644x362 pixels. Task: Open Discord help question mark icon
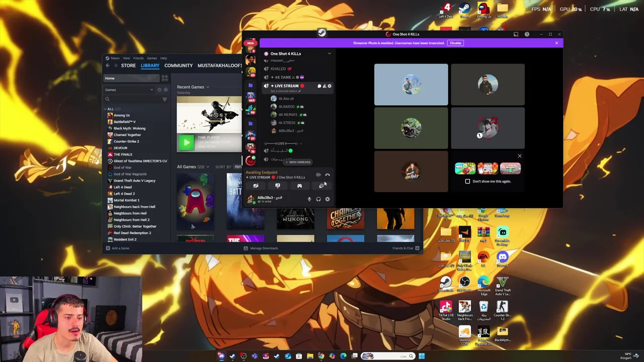[527, 34]
